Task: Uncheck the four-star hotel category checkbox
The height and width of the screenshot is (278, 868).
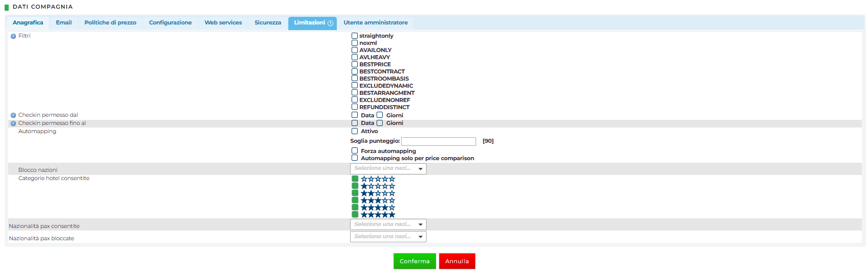Action: 355,208
